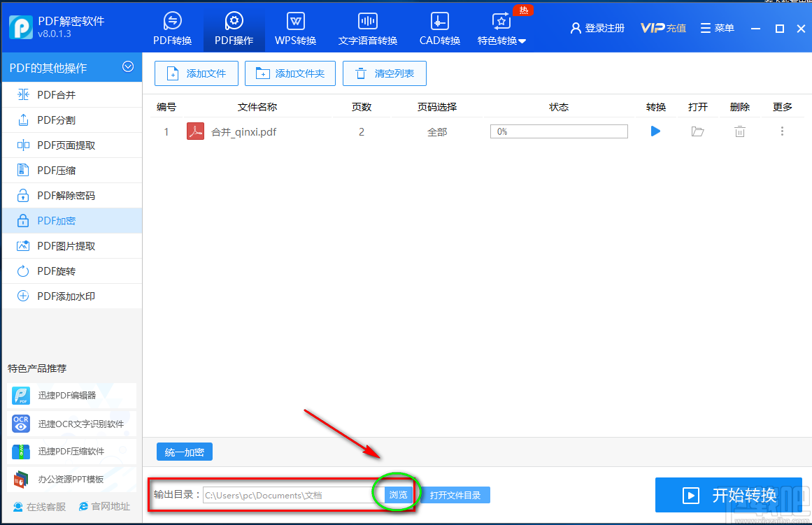Open 办公资源PPT模板 recommendation

71,480
